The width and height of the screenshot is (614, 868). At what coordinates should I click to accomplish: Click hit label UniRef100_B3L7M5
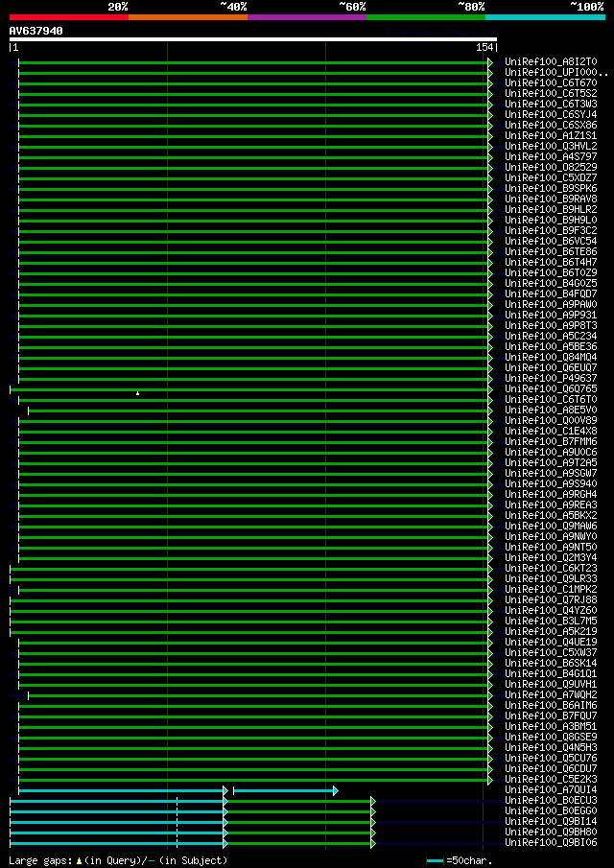coord(551,622)
